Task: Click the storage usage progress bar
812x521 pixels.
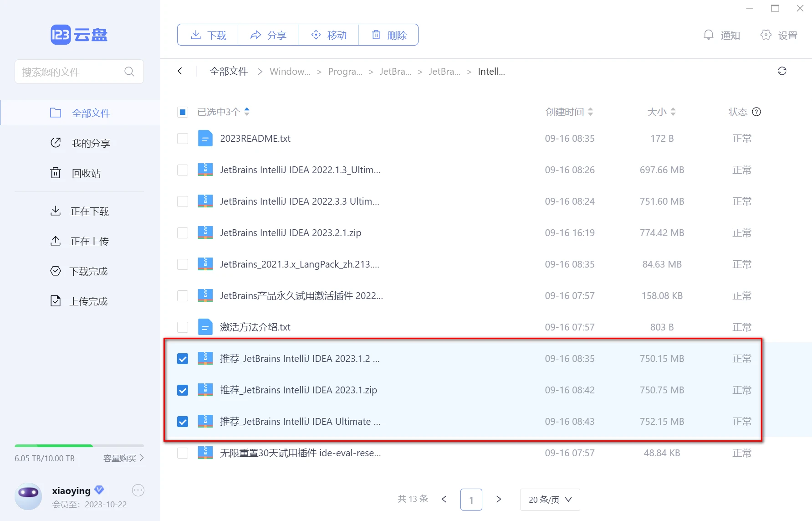Action: click(79, 445)
